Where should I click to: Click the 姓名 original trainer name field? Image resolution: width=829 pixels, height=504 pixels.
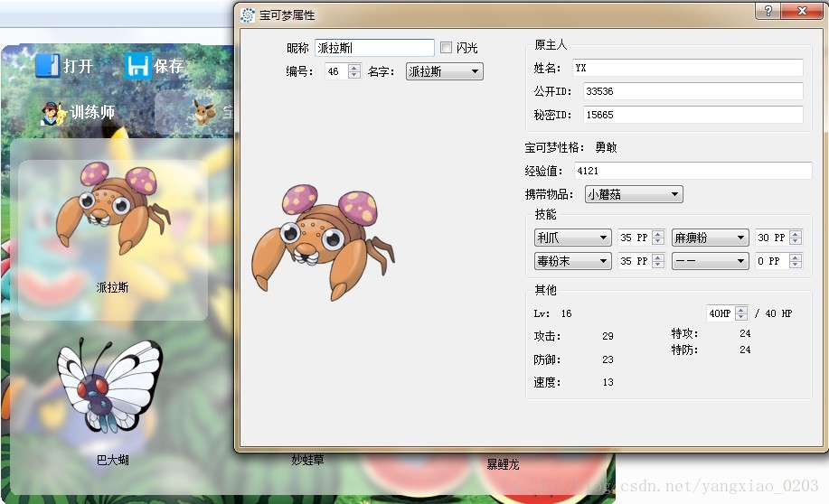(x=688, y=68)
